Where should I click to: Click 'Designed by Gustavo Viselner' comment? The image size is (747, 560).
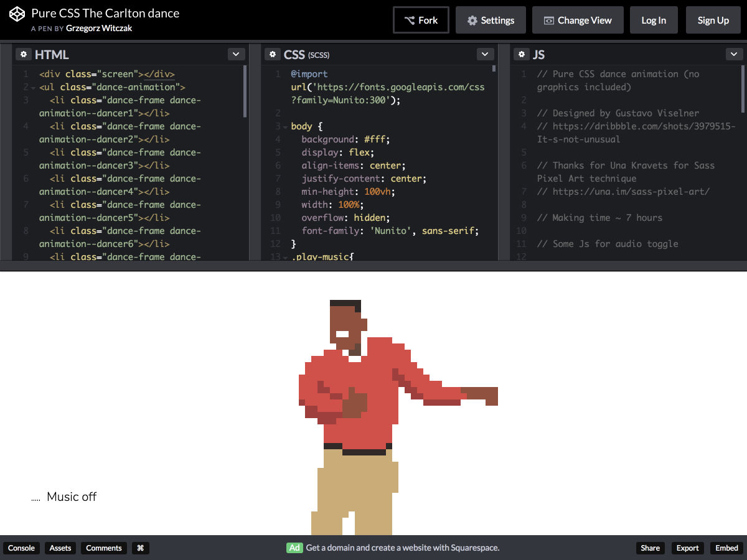(x=618, y=113)
